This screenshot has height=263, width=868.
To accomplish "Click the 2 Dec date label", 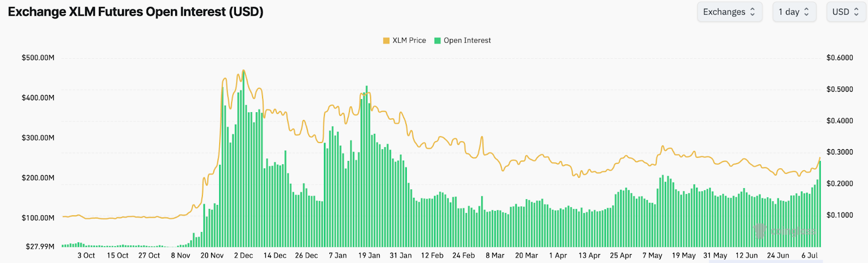I will tap(244, 255).
